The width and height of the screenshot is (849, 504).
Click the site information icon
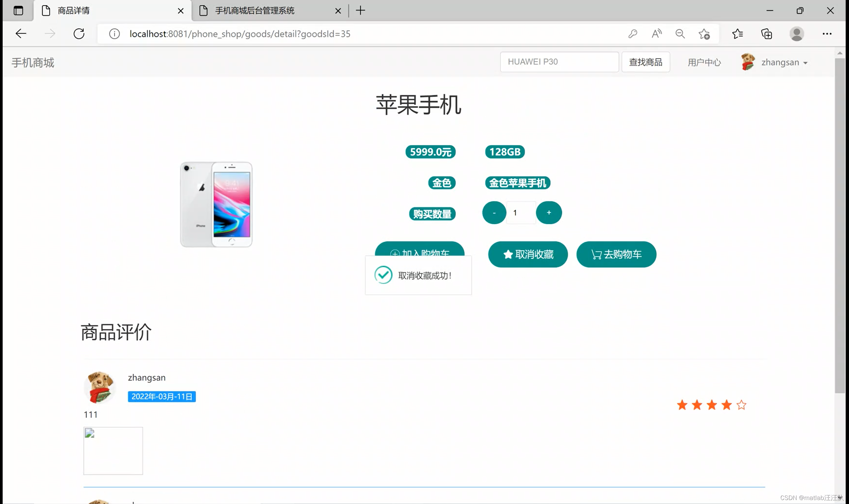pos(114,33)
